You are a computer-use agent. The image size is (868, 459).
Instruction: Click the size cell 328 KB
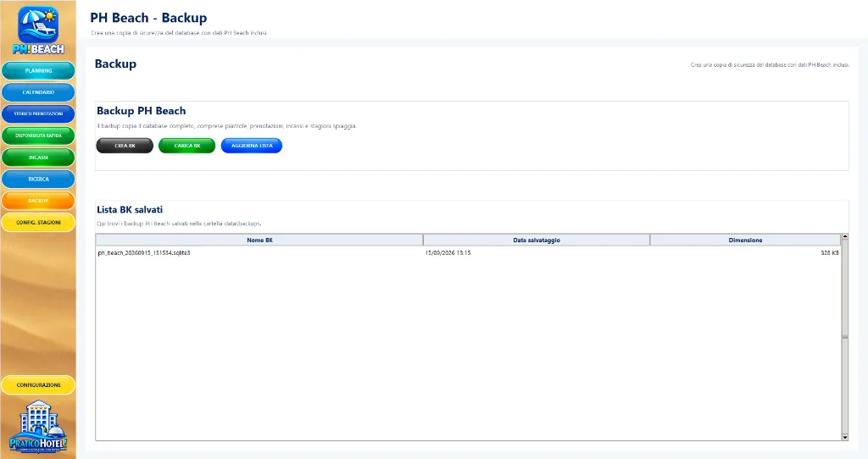(830, 252)
